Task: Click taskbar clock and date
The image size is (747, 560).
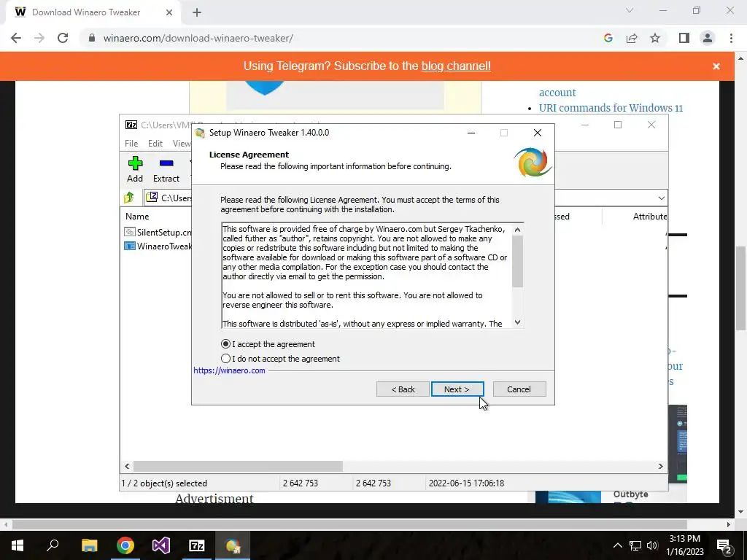Action: (x=684, y=545)
